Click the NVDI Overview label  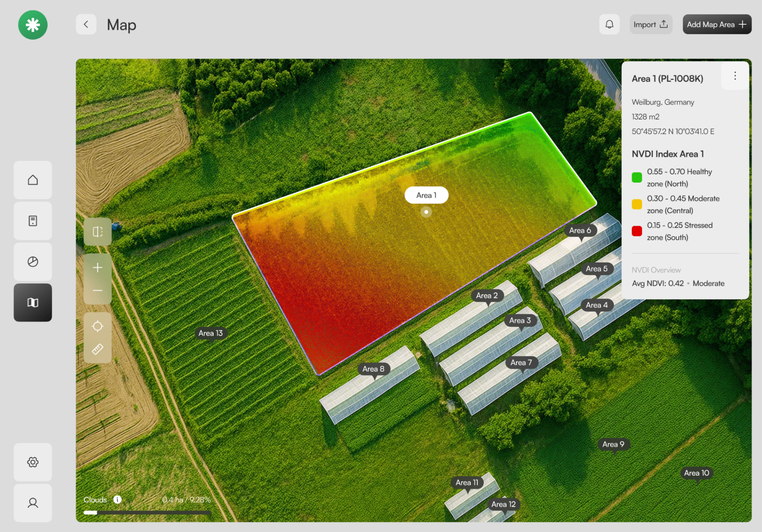pos(656,270)
